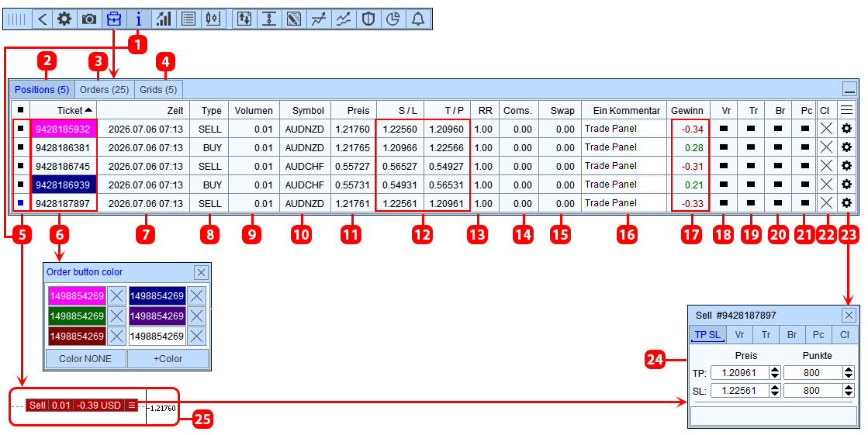The image size is (868, 435).
Task: Switch to the Positions (5) tab
Action: click(42, 89)
